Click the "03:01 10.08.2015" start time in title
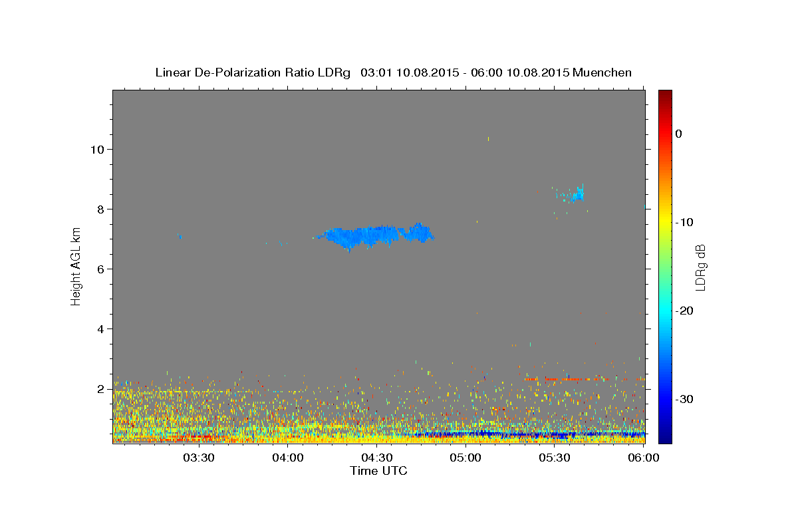Image resolution: width=798 pixels, height=532 pixels. (x=409, y=72)
